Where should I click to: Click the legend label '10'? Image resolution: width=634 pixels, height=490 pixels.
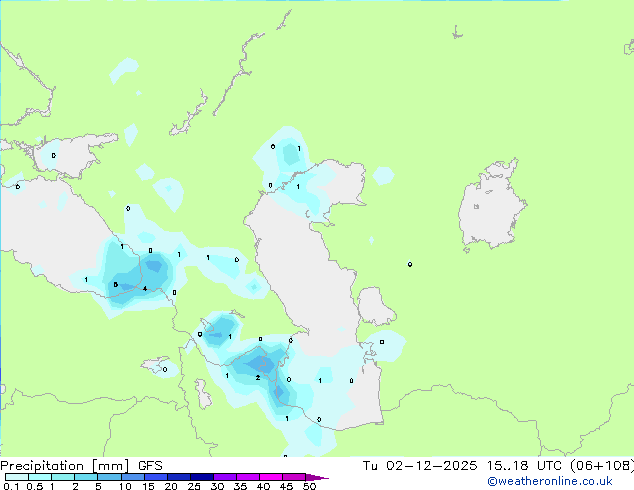point(125,486)
